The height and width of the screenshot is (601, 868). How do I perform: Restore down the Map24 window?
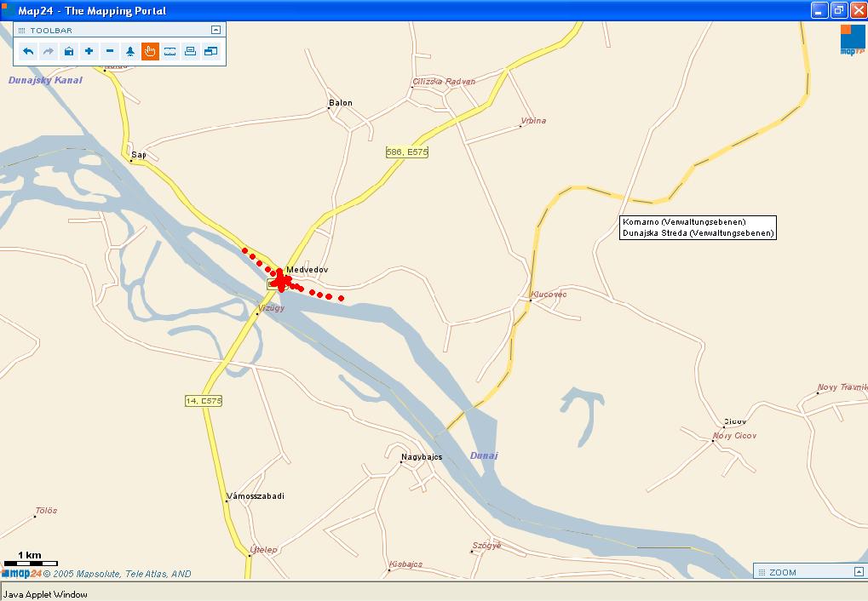click(839, 10)
